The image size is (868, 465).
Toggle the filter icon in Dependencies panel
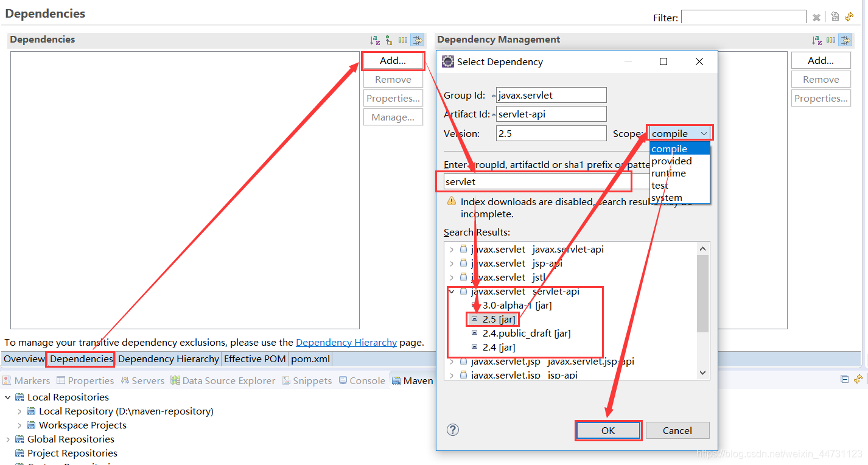(417, 40)
